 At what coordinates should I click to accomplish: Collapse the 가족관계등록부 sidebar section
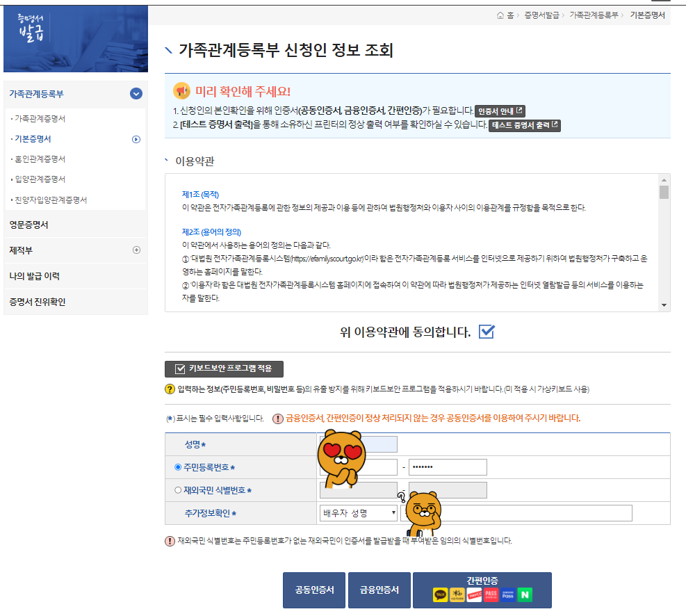coord(136,94)
